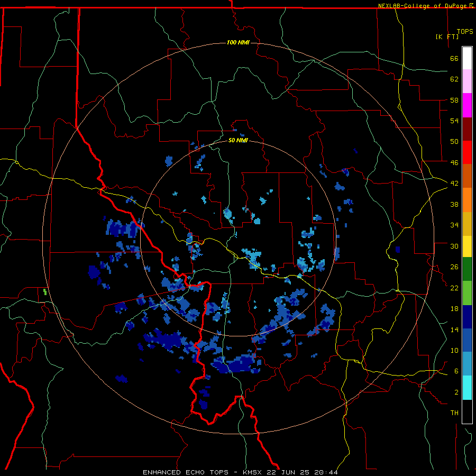Viewport: 476px width, 476px height.
Task: Click the 'ENHANCED ECHO TOPS' caption text
Action: click(x=186, y=472)
